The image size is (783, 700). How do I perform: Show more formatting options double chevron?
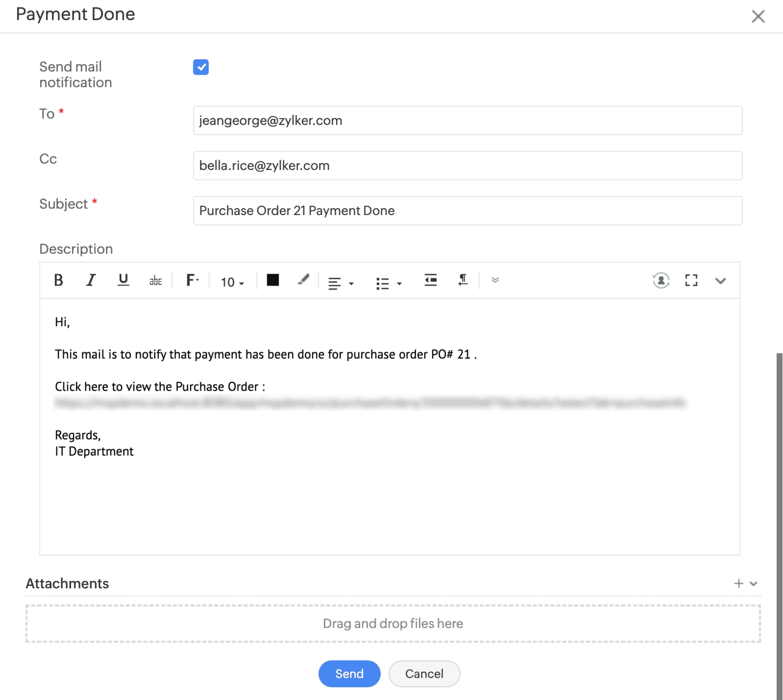(495, 280)
